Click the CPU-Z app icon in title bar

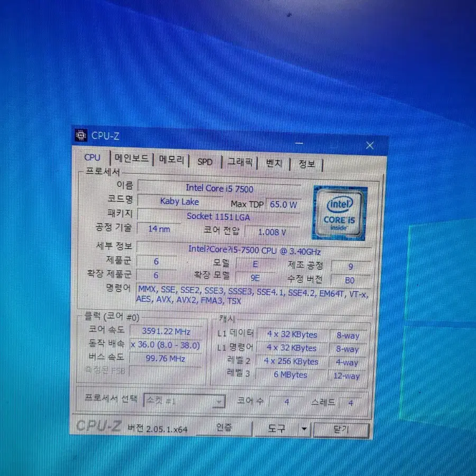click(81, 135)
